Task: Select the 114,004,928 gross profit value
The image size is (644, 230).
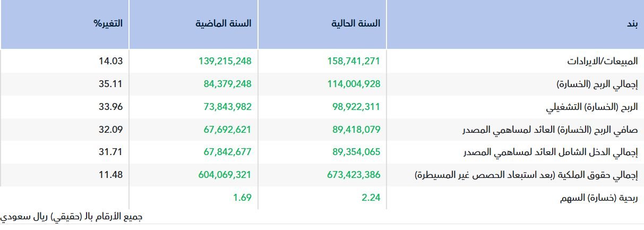Action: click(x=354, y=84)
